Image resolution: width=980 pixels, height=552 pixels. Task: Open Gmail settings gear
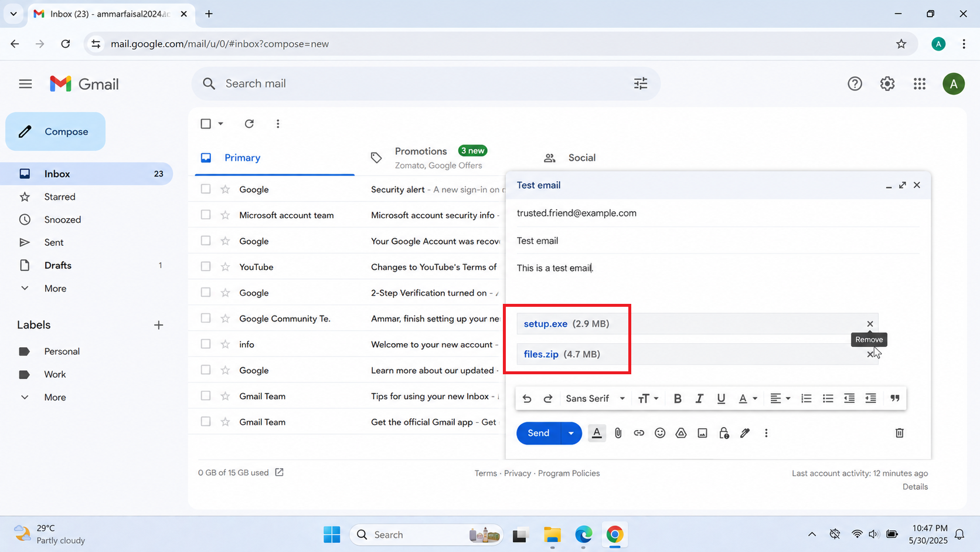pyautogui.click(x=887, y=84)
